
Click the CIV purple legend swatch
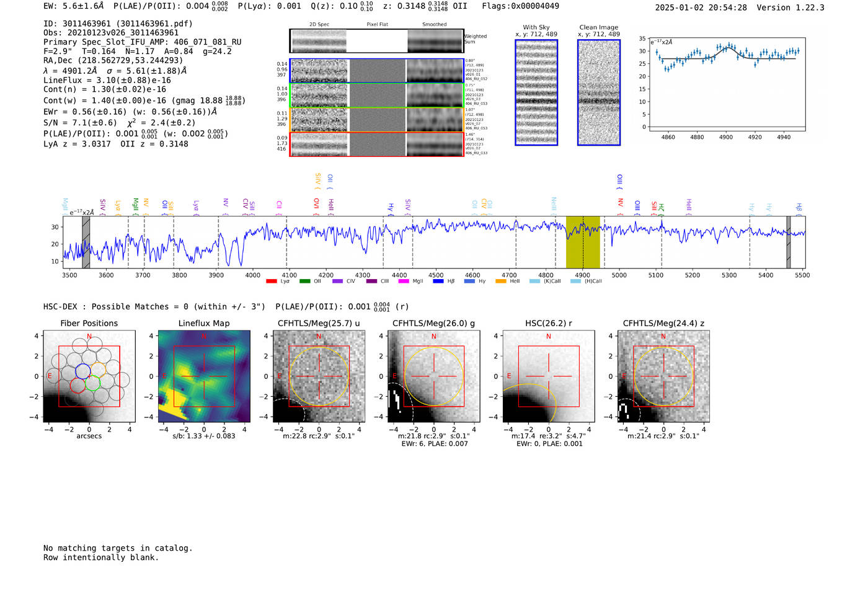pyautogui.click(x=337, y=282)
